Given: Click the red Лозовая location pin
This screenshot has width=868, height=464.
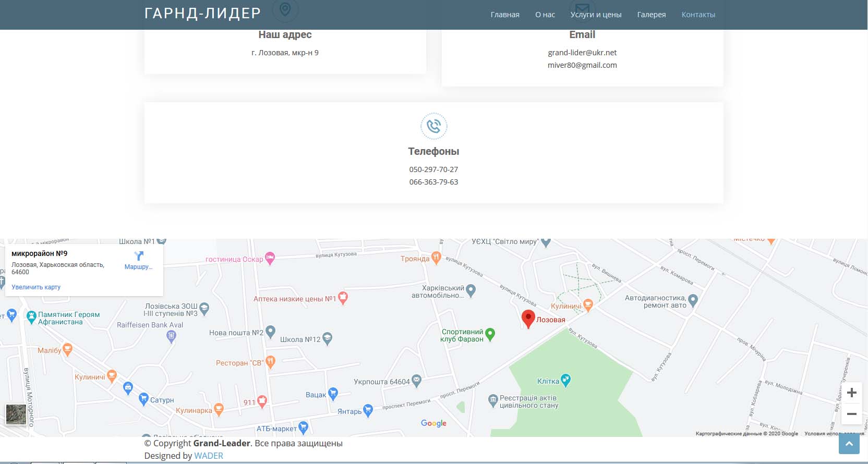Looking at the screenshot, I should click(x=528, y=319).
